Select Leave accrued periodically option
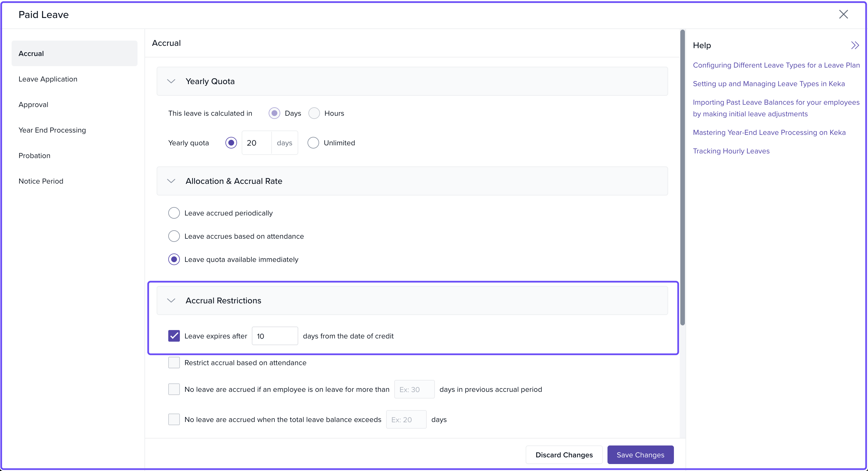This screenshot has height=471, width=868. [x=174, y=213]
